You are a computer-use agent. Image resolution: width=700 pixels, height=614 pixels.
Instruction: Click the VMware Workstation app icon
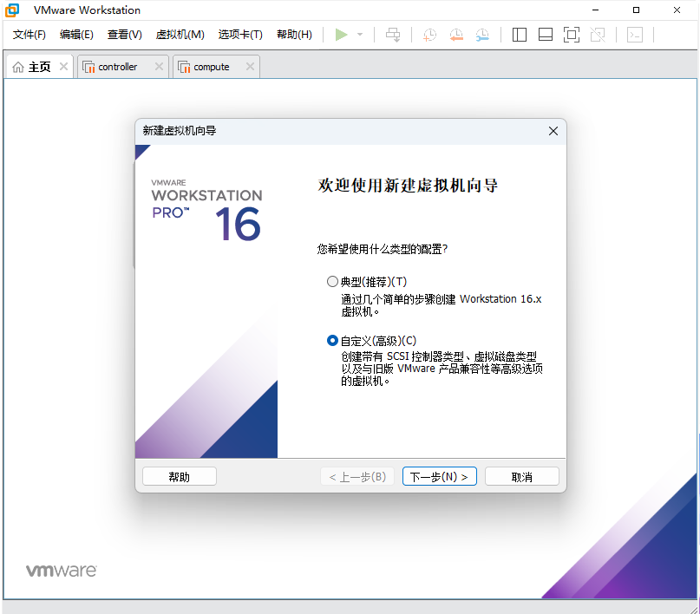point(12,10)
